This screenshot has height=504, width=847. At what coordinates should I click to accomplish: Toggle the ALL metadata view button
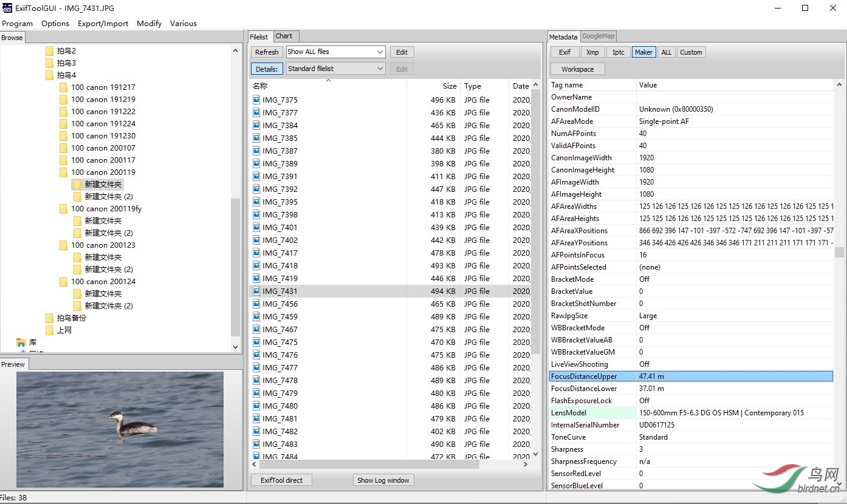667,52
